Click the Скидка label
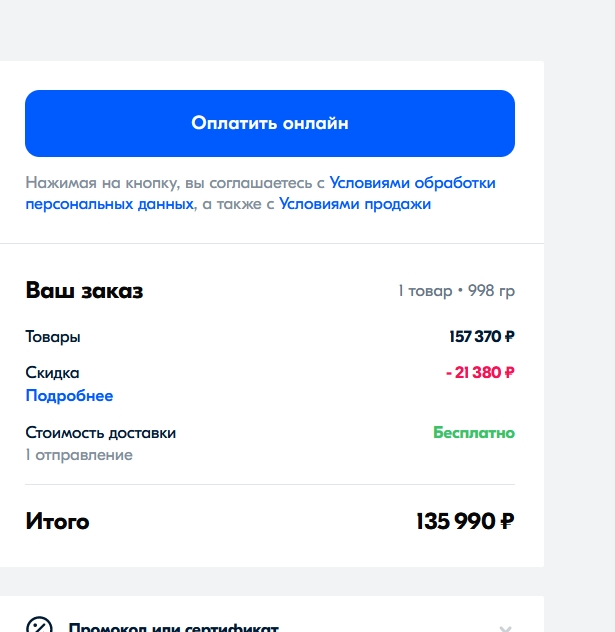615x632 pixels. [x=52, y=372]
